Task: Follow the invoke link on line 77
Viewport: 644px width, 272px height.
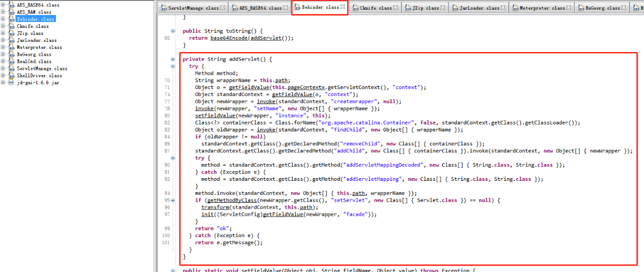Action: tap(267, 101)
